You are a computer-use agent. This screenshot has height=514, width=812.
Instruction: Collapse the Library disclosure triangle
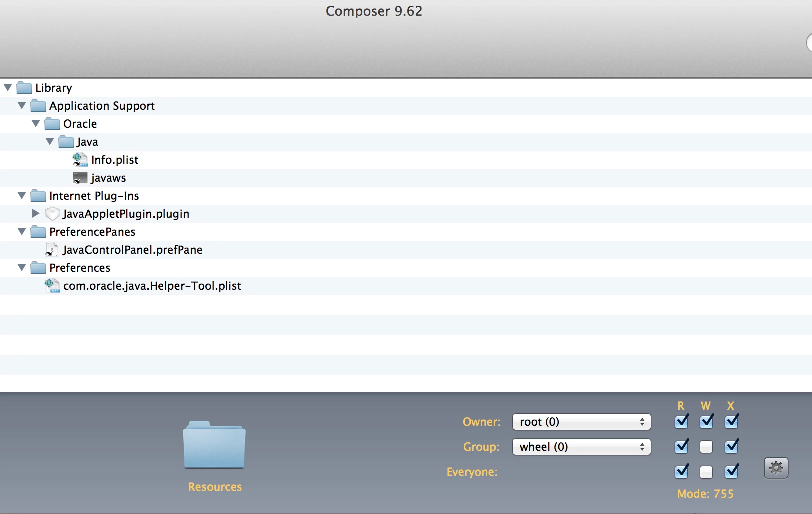click(8, 88)
